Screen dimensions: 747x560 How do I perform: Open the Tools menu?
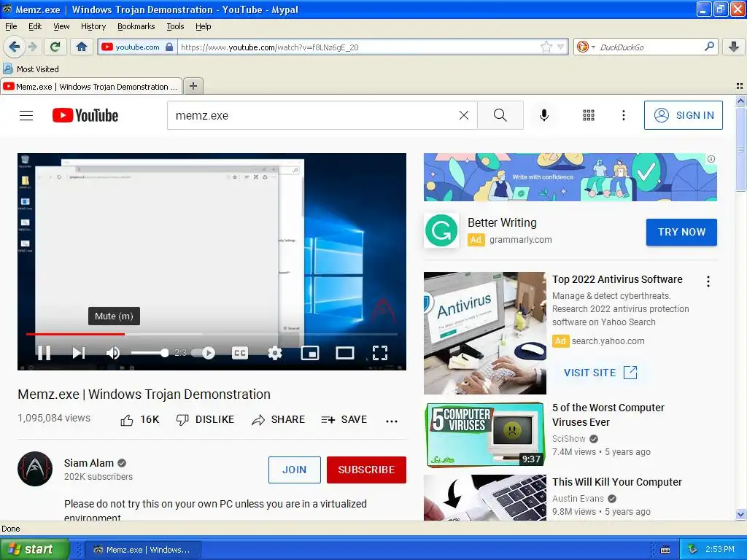[x=175, y=26]
